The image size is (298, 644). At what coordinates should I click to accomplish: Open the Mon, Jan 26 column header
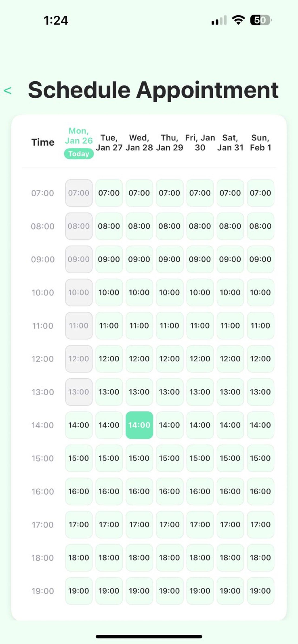point(79,136)
